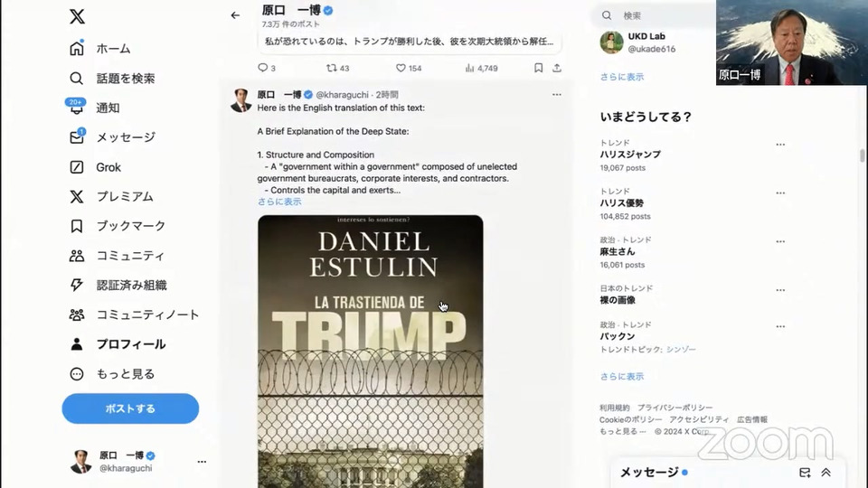Image resolution: width=868 pixels, height=488 pixels.
Task: View post analytics bar chart icon
Action: 469,68
